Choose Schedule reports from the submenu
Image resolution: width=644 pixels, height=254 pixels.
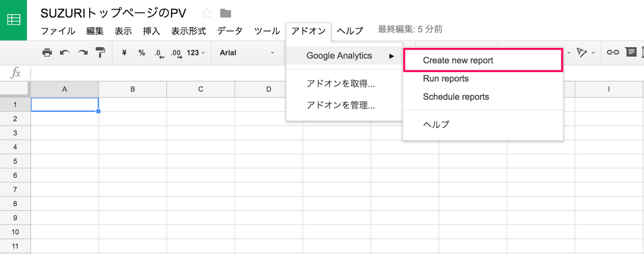(x=456, y=97)
